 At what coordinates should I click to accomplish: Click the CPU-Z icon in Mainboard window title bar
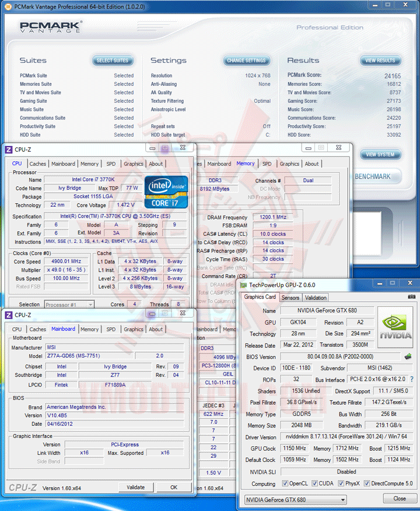(x=9, y=315)
